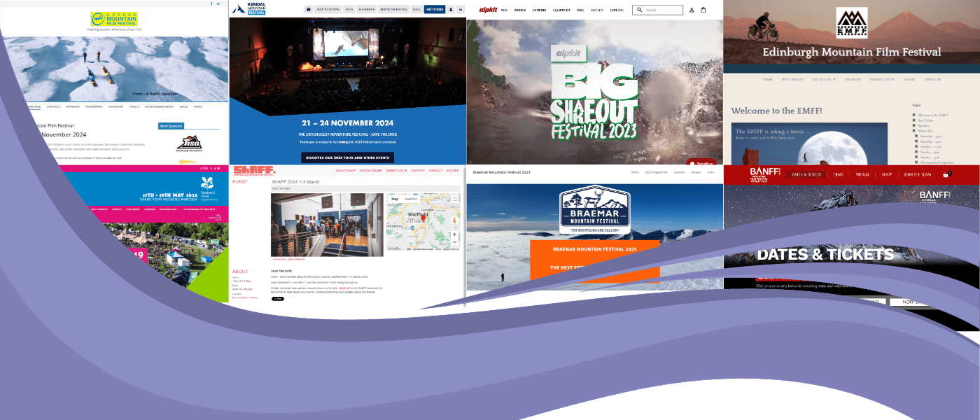The width and height of the screenshot is (980, 420).
Task: Open Submit a Film on ShAFF site
Action: click(397, 170)
